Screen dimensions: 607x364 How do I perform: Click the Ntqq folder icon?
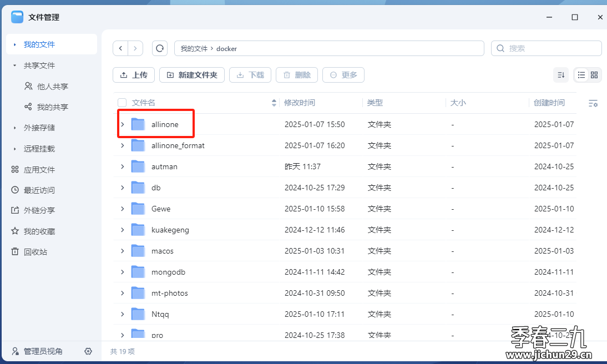[x=138, y=314]
